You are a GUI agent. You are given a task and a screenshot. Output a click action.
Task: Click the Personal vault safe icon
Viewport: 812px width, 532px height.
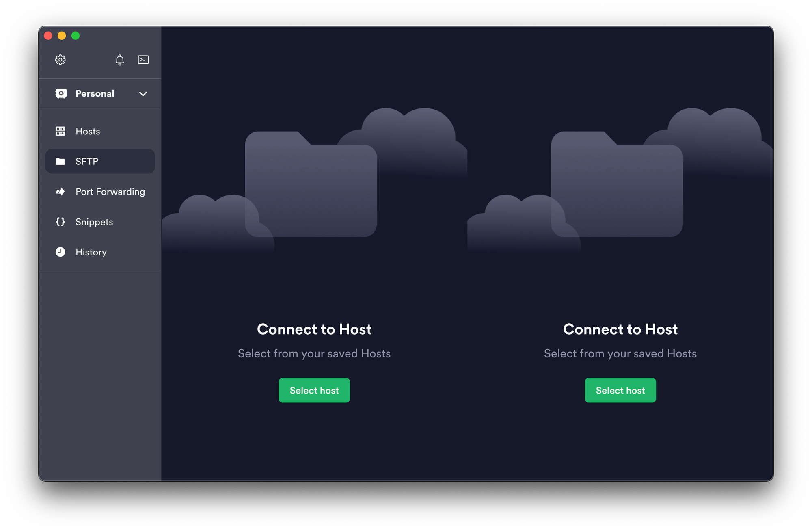coord(61,93)
